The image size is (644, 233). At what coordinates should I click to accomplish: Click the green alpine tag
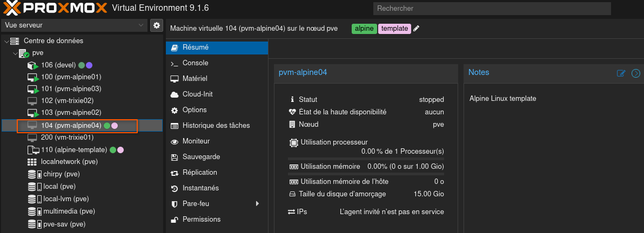pyautogui.click(x=364, y=29)
